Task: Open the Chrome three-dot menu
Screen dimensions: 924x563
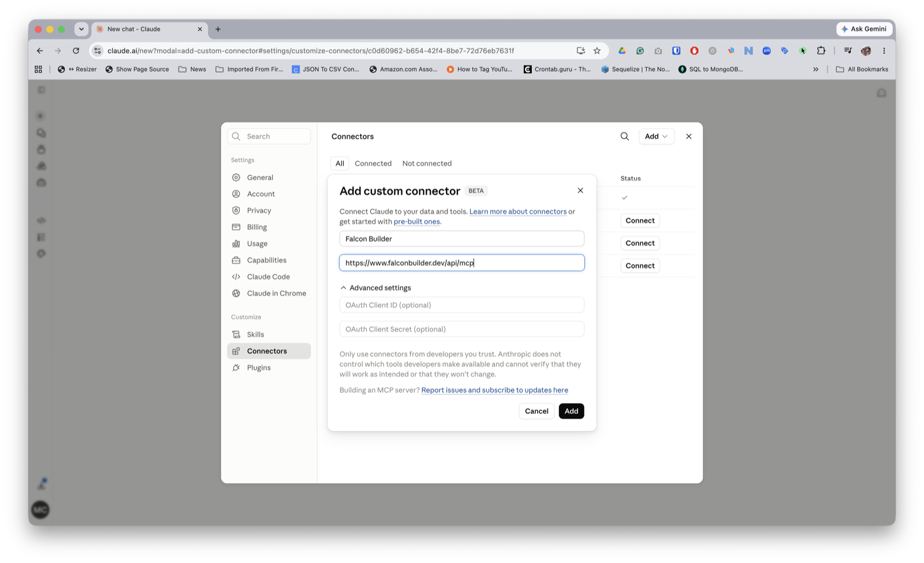Action: 884,51
